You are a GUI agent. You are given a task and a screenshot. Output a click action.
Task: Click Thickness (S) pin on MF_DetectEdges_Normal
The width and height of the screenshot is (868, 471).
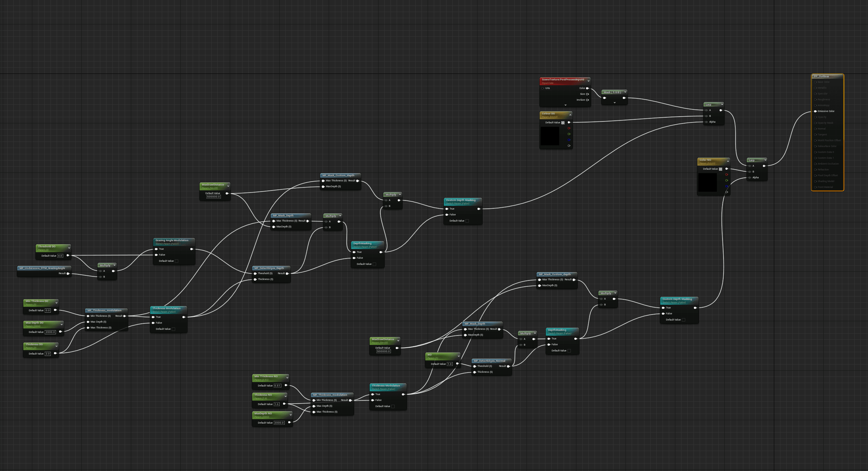475,372
